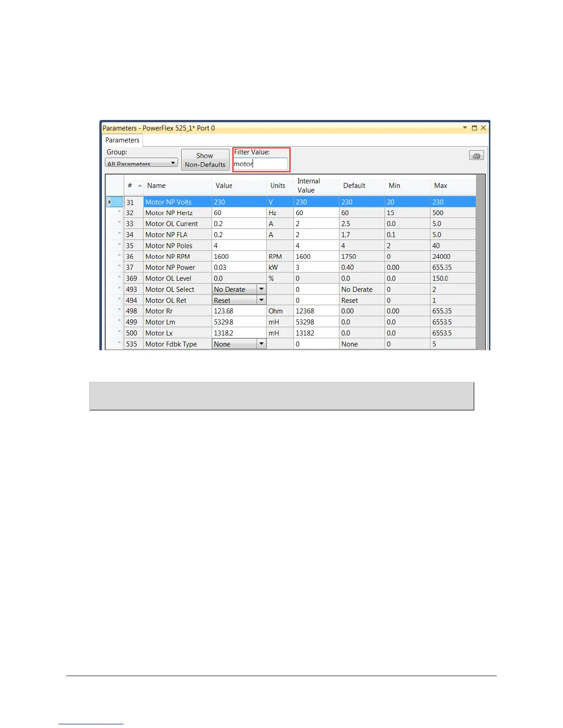
Task: Open the Group dropdown
Action: 142,163
